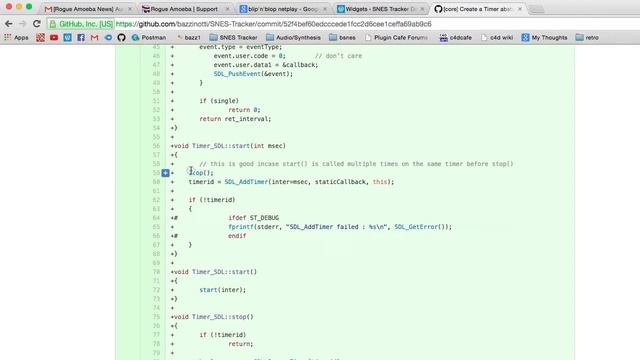Click 'void Timer_SDL::stop()' line

tap(213, 317)
